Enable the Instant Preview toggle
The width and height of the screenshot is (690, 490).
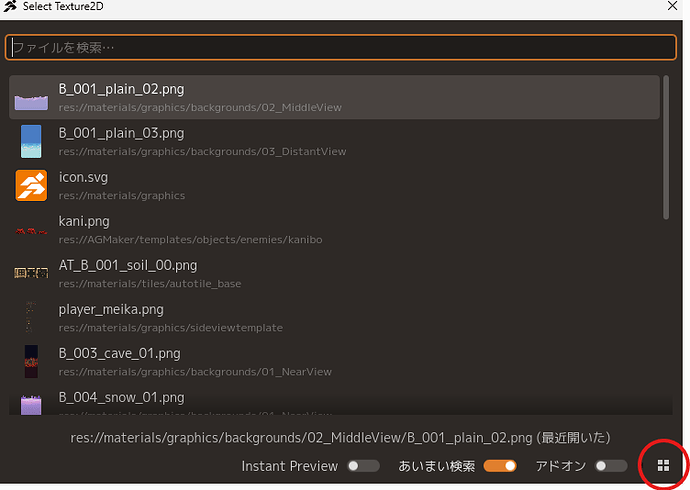tap(363, 466)
